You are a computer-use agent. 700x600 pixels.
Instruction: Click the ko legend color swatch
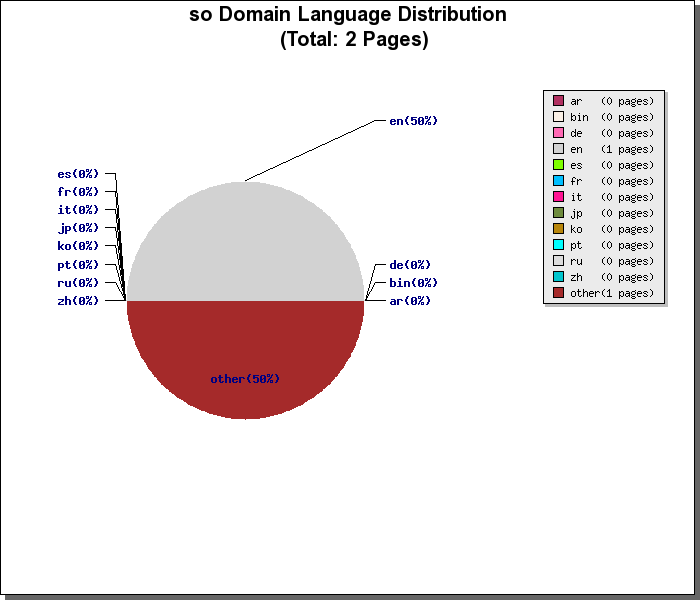(x=558, y=229)
